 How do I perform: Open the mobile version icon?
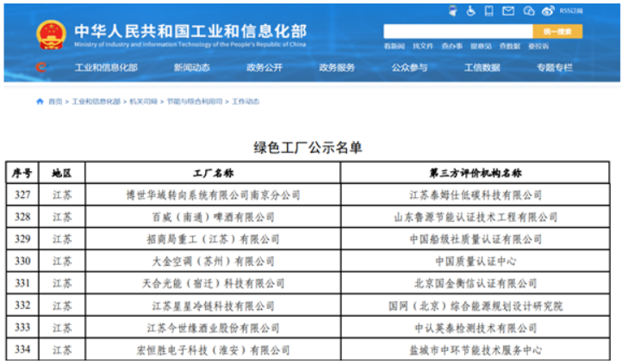coord(489,11)
